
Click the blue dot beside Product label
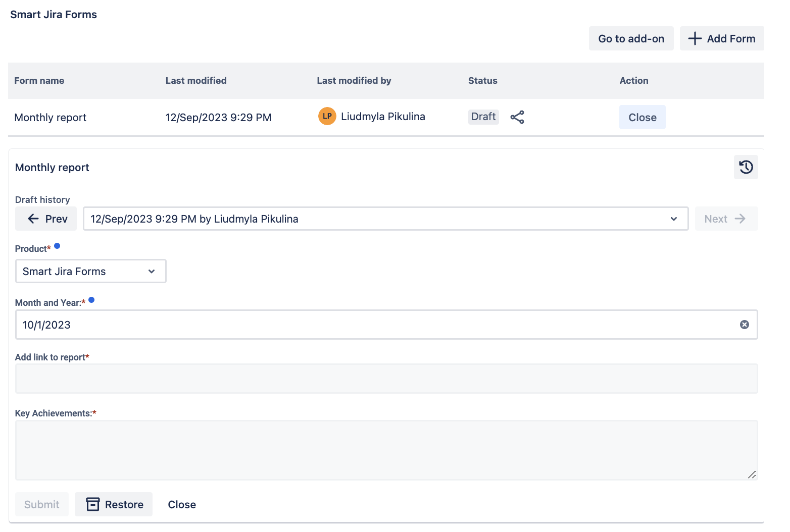click(57, 246)
